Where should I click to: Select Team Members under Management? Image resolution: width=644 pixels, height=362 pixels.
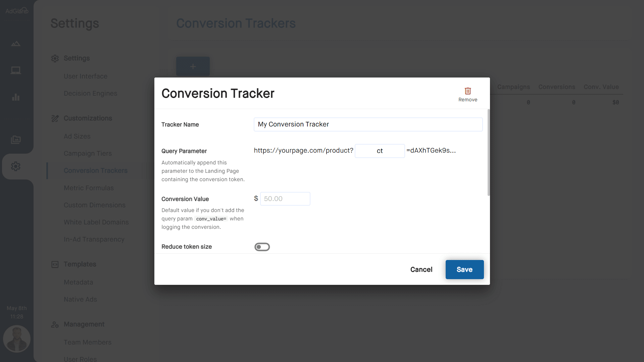[87, 342]
